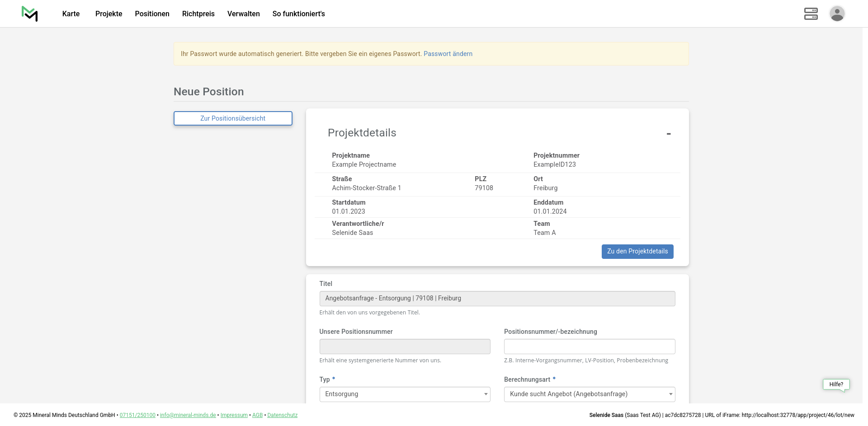Collapse the Projektdetails panel with minus icon
Viewport: 868px width, 426px height.
668,134
